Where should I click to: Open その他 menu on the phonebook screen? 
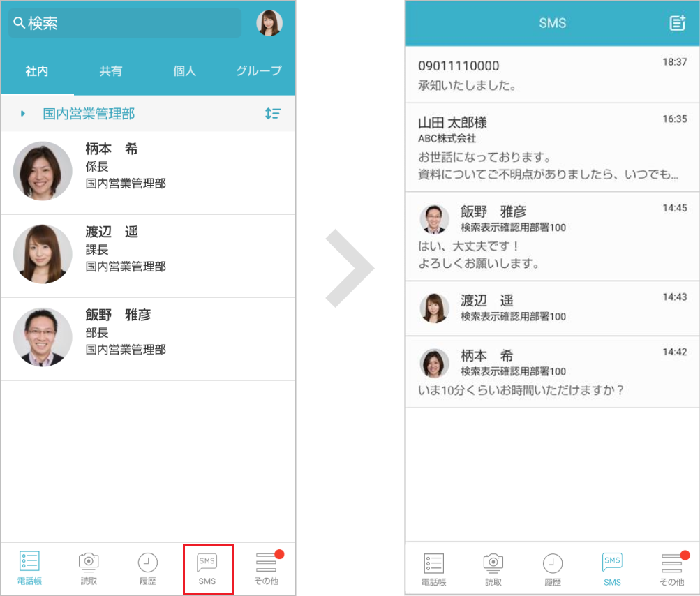(266, 568)
